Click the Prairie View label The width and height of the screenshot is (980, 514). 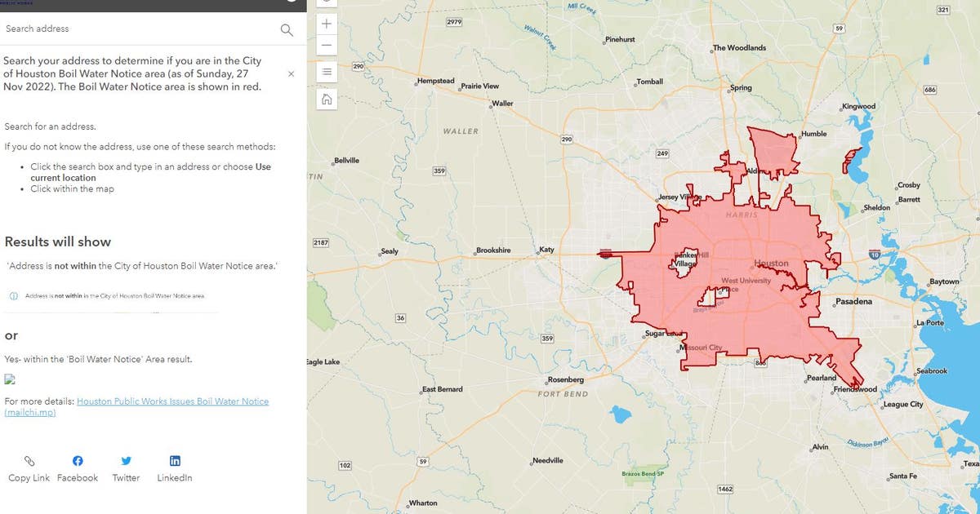(480, 86)
